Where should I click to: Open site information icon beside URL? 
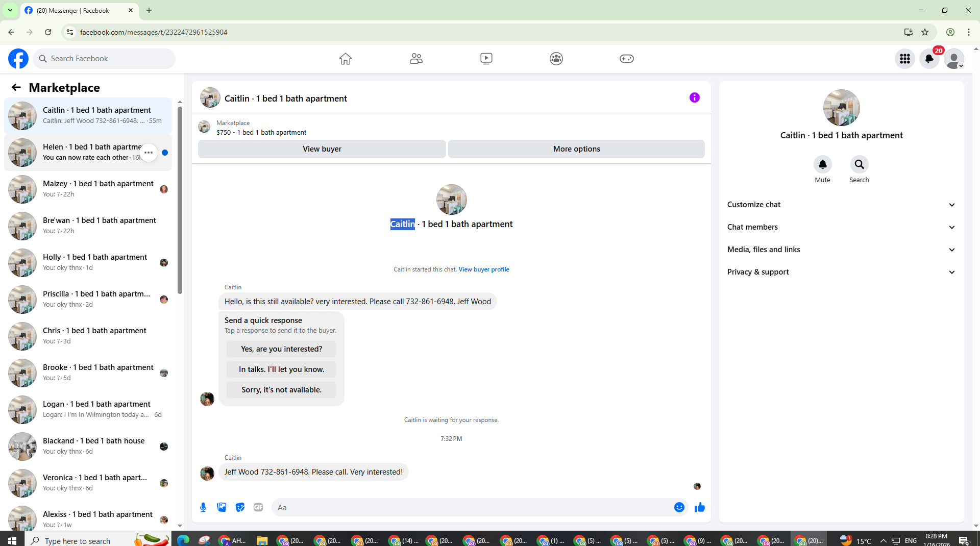click(70, 32)
